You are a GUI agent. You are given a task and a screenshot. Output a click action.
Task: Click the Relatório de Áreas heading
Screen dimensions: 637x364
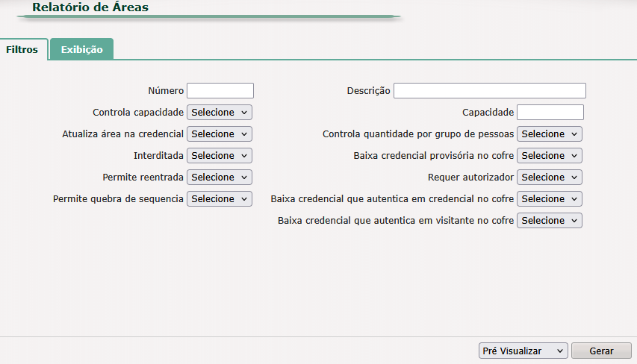[90, 7]
